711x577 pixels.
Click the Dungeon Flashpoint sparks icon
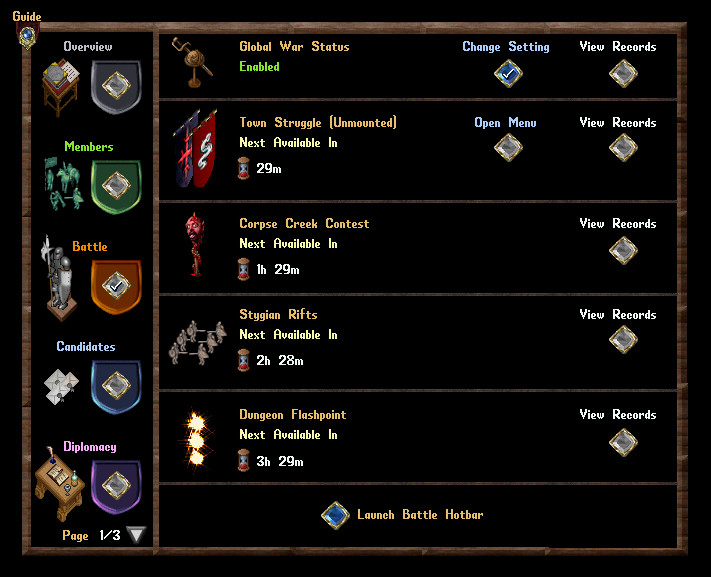click(196, 440)
